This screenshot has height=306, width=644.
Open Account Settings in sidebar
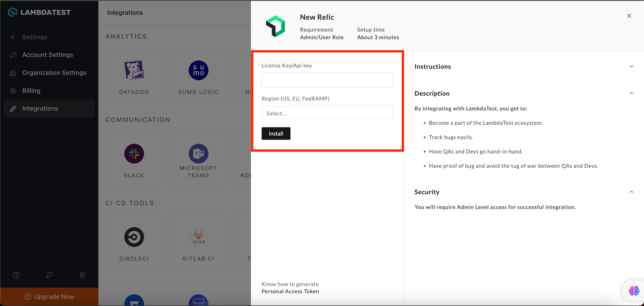tap(47, 55)
